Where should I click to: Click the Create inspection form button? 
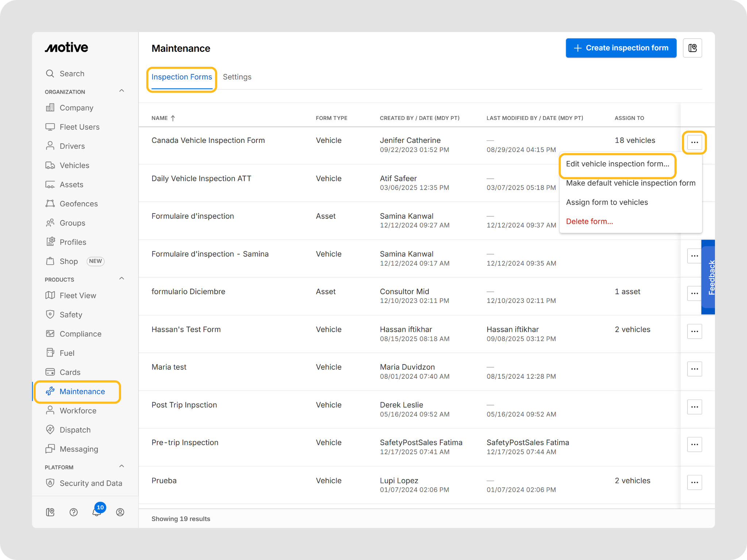coord(621,48)
